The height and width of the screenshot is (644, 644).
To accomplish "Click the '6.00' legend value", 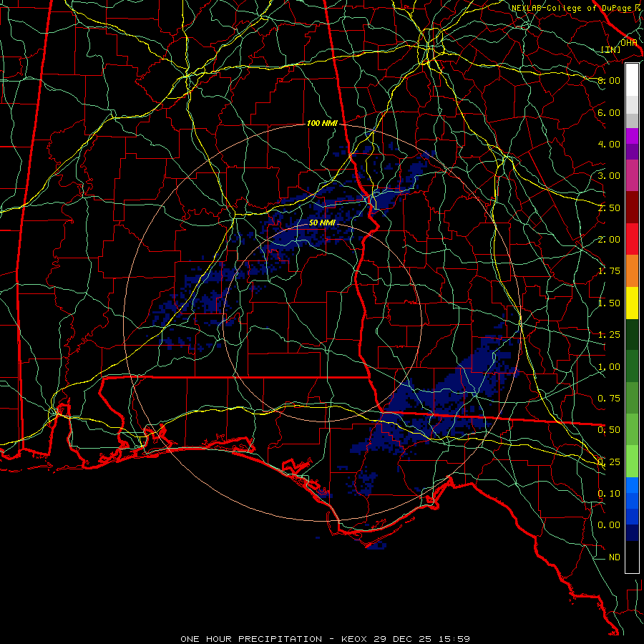I will (609, 112).
